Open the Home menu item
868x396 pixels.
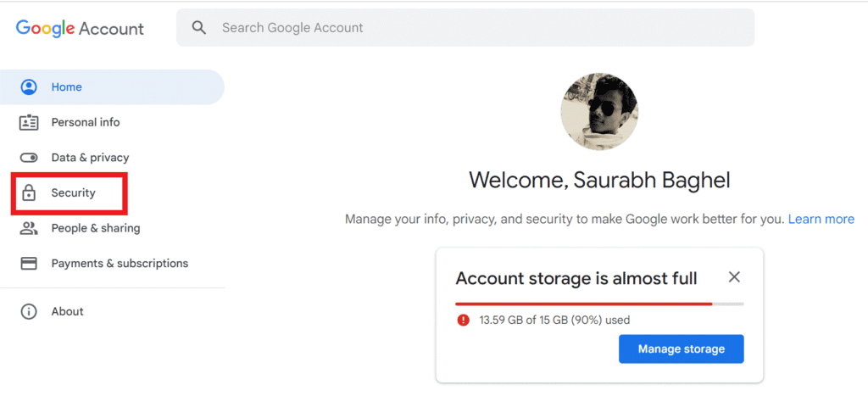(112, 87)
